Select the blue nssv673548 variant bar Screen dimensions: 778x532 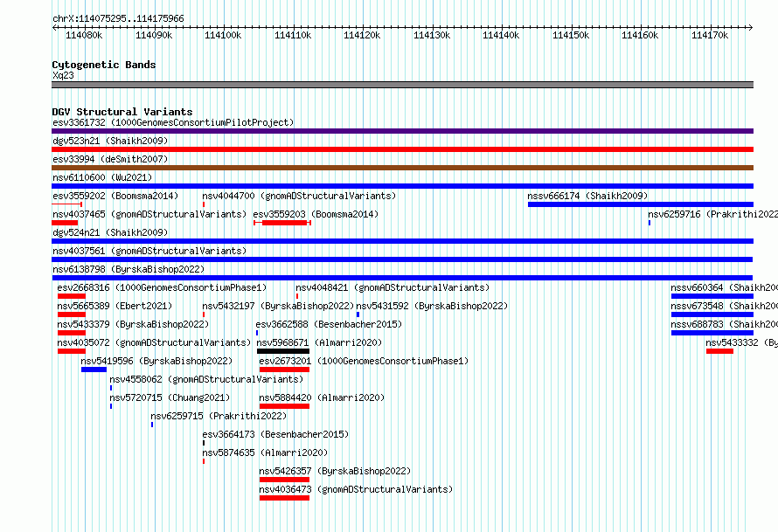[x=712, y=314]
